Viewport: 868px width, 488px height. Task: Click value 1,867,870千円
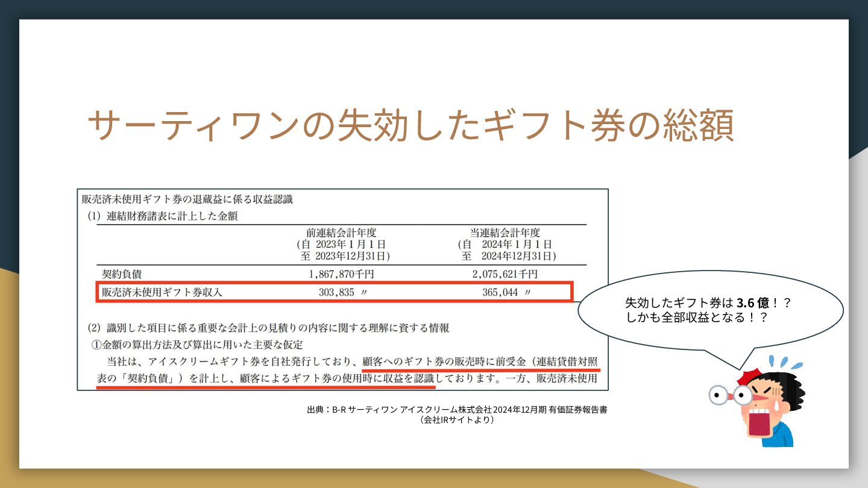click(x=342, y=274)
